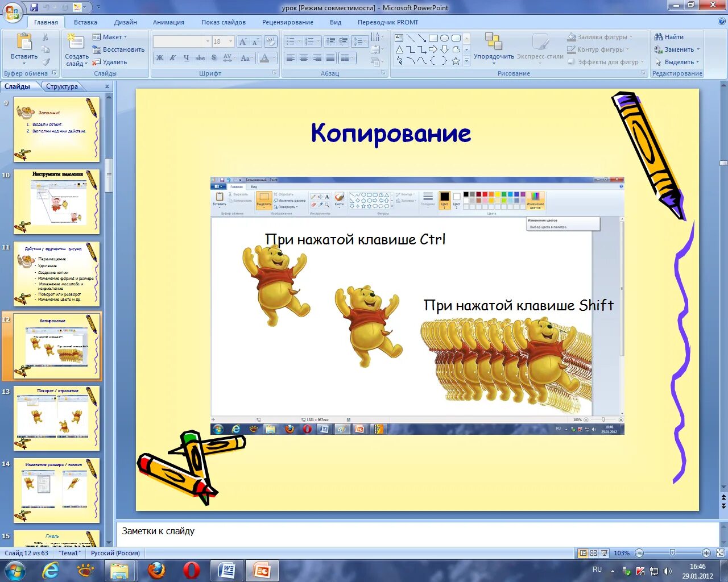Click the Clear Formatting eraser icon

click(271, 41)
